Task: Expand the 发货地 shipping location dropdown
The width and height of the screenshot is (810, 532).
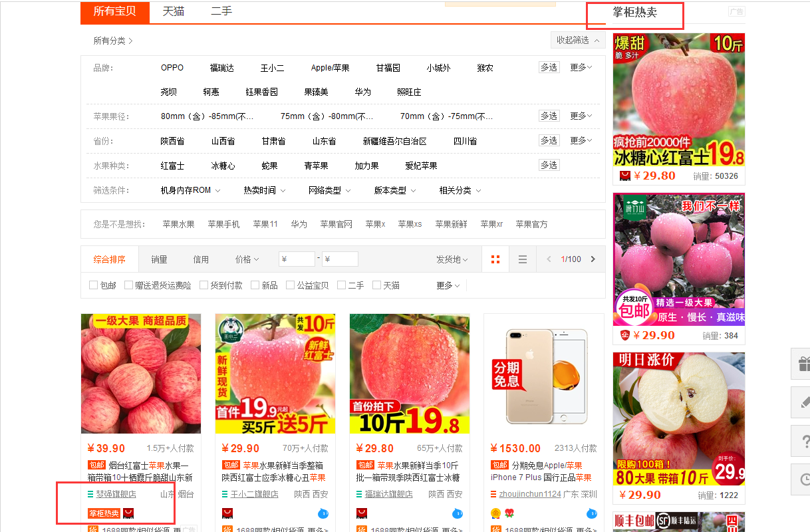Action: click(452, 259)
